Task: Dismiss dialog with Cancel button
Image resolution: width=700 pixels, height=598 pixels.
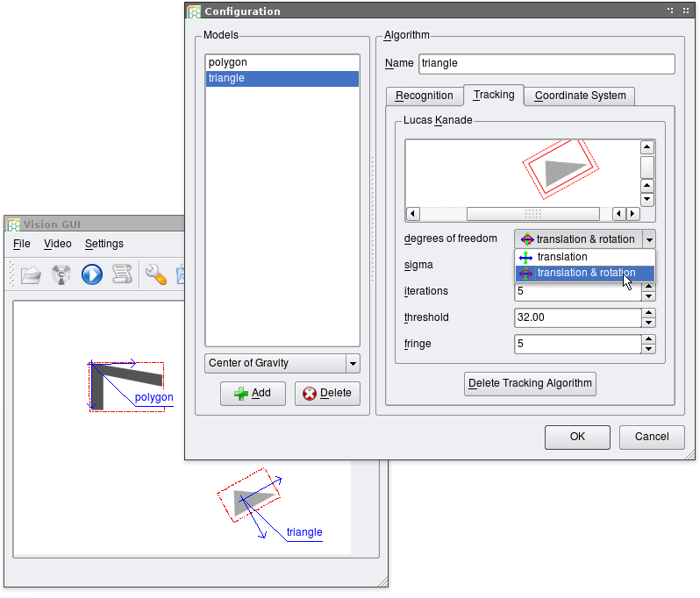Action: [652, 437]
